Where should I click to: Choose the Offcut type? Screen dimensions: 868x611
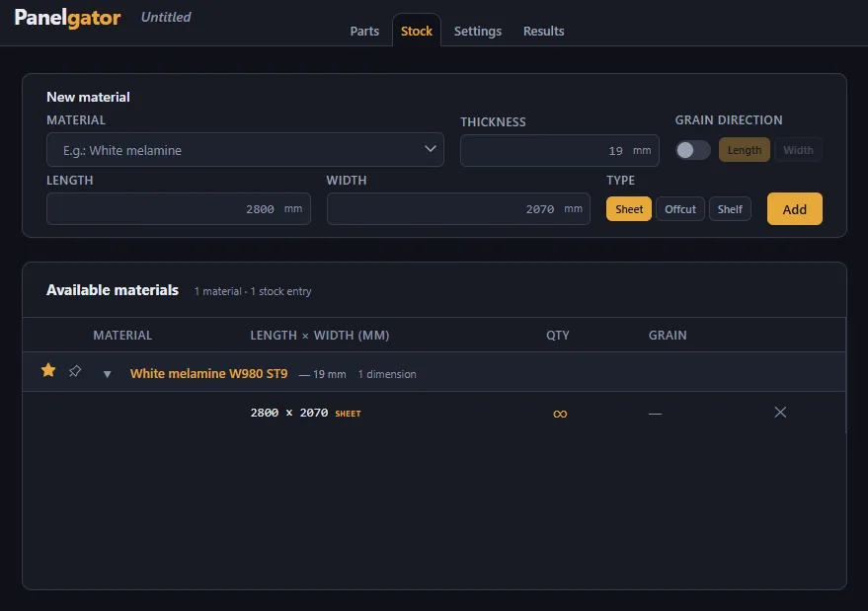tap(679, 209)
